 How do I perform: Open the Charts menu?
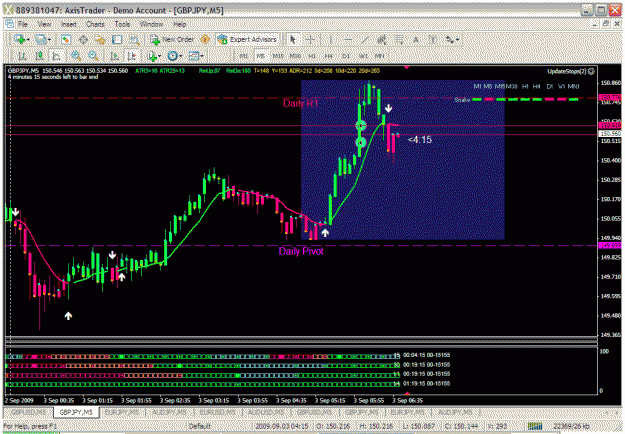point(95,24)
